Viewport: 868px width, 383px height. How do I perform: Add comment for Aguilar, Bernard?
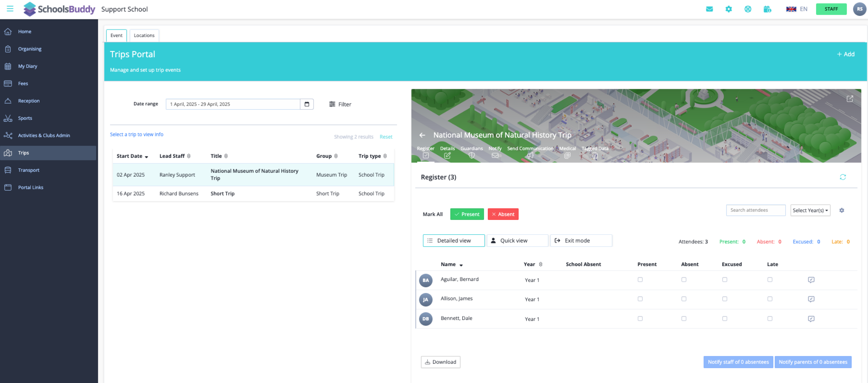(x=811, y=280)
